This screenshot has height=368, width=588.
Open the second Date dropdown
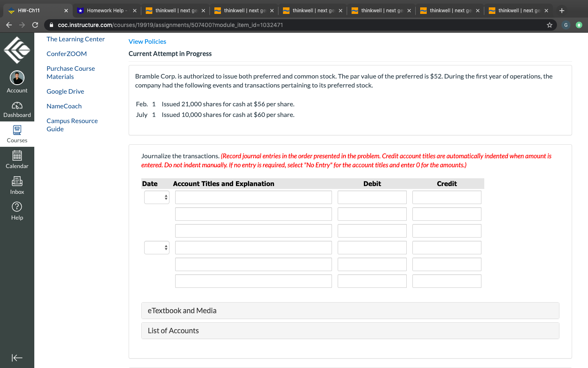157,248
